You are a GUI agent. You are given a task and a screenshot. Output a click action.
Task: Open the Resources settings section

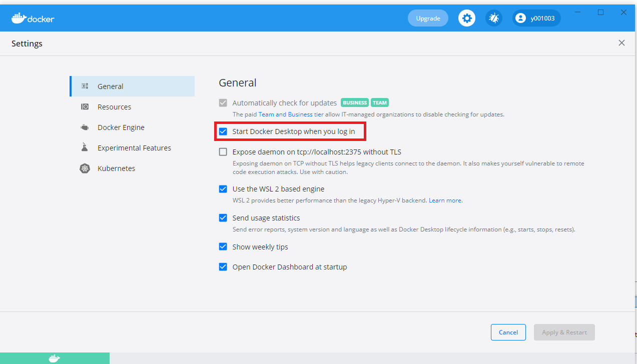click(132, 106)
